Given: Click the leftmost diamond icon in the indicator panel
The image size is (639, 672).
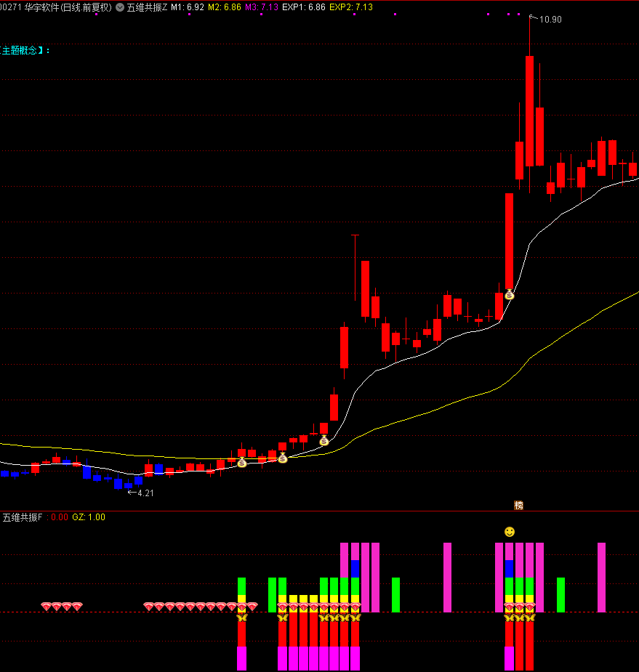Looking at the screenshot, I should tap(47, 607).
